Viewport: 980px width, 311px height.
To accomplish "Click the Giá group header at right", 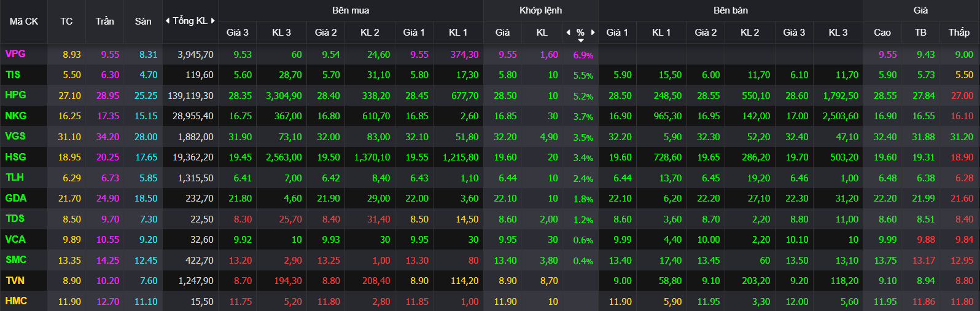I will 920,10.
